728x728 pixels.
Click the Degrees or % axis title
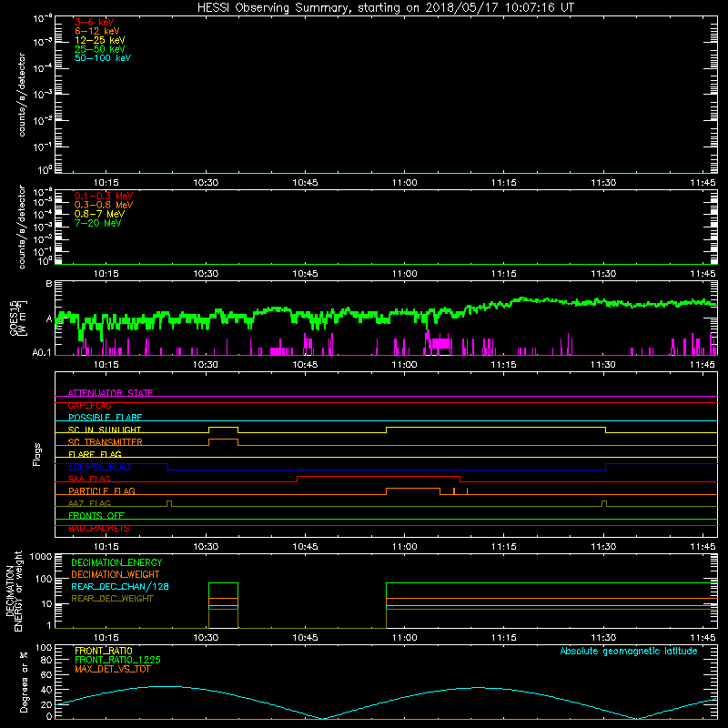coord(25,682)
